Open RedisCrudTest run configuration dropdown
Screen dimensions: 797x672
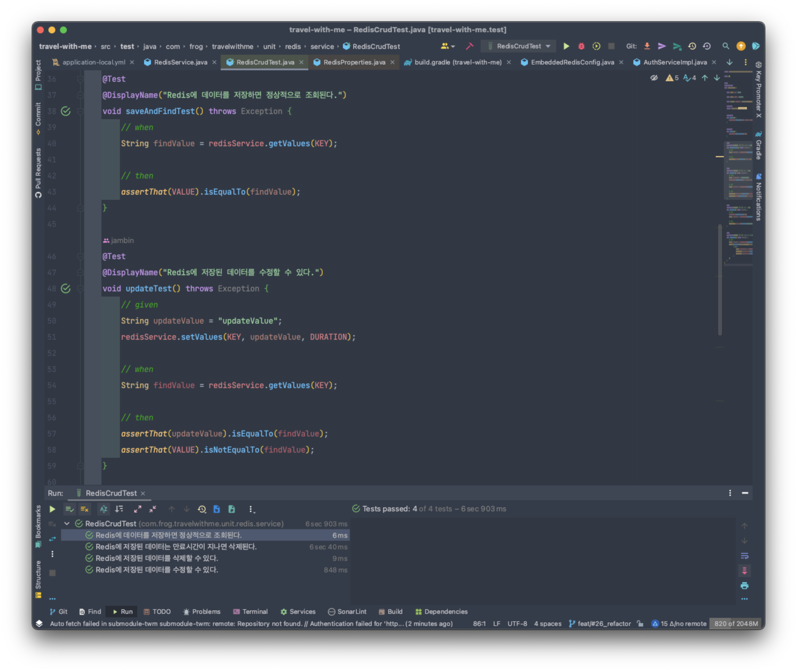520,46
